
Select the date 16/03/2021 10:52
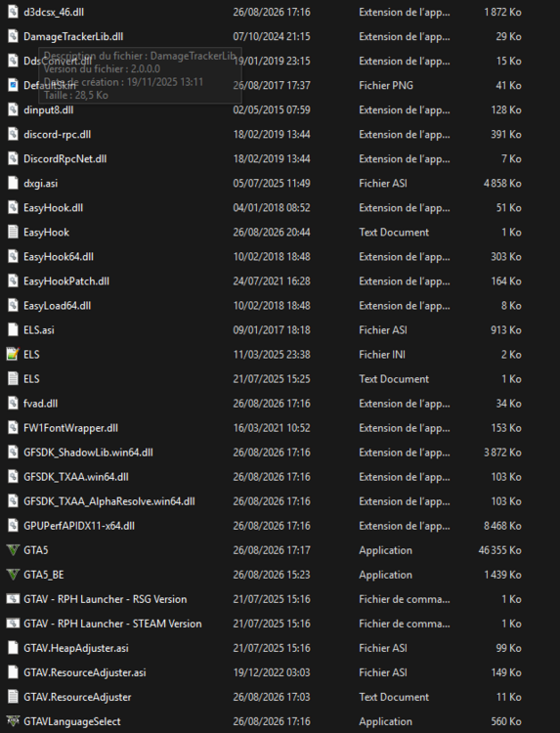tap(272, 428)
